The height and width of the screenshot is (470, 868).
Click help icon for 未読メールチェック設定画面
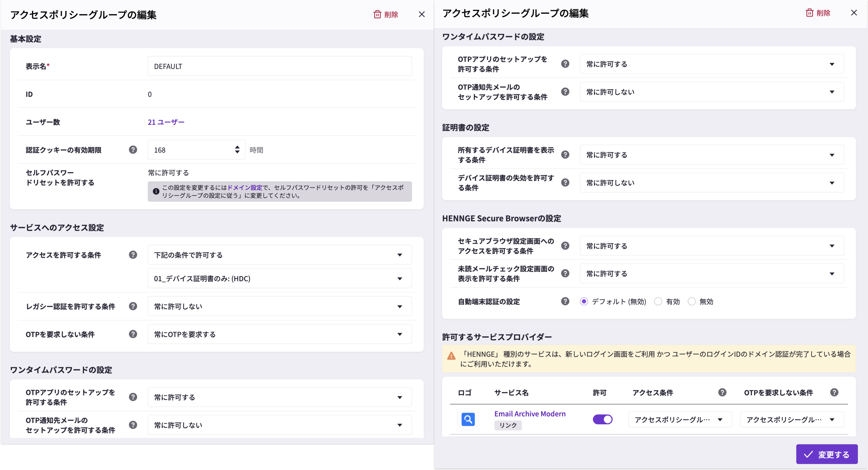click(x=565, y=273)
